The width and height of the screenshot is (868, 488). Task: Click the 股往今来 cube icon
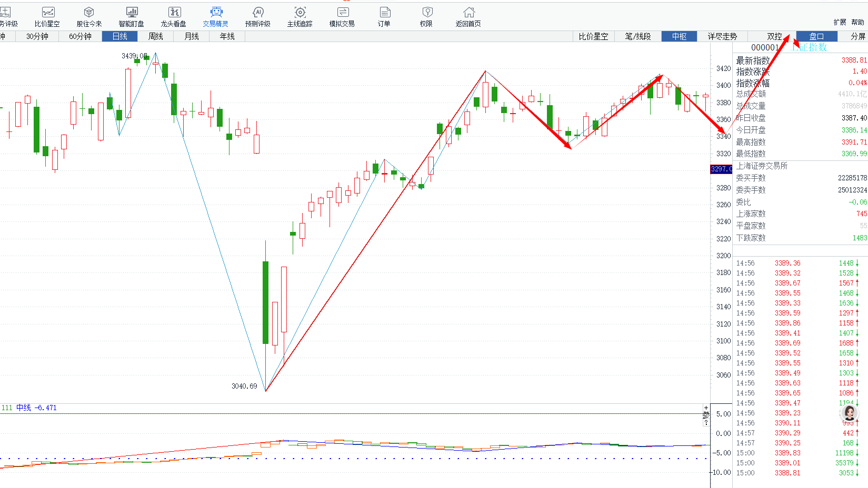(89, 13)
